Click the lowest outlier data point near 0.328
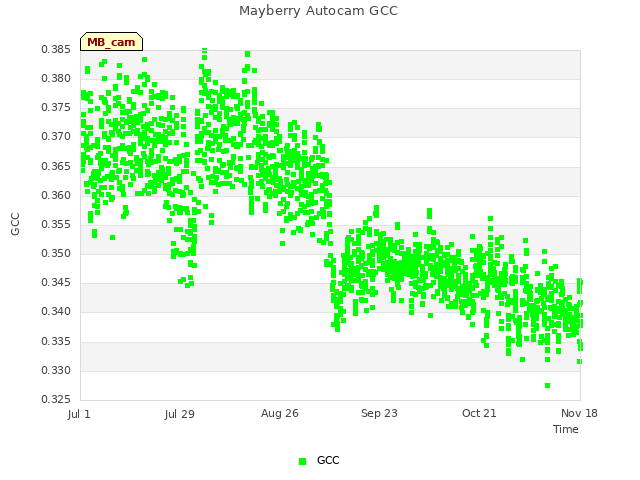Image resolution: width=640 pixels, height=480 pixels. (547, 386)
